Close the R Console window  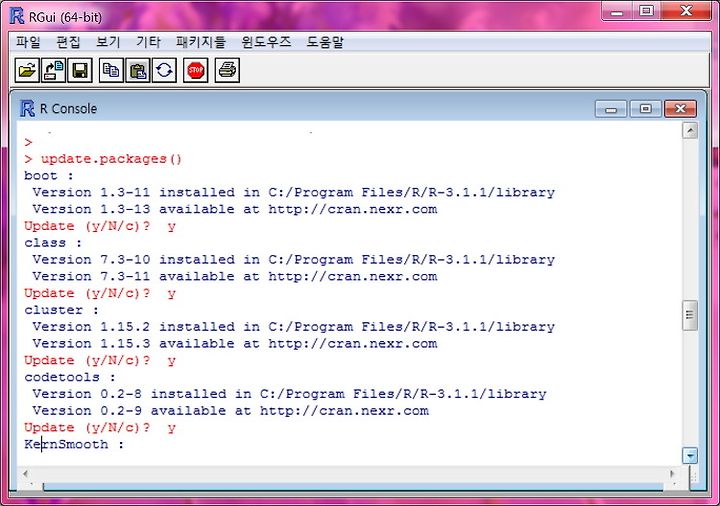tap(680, 109)
